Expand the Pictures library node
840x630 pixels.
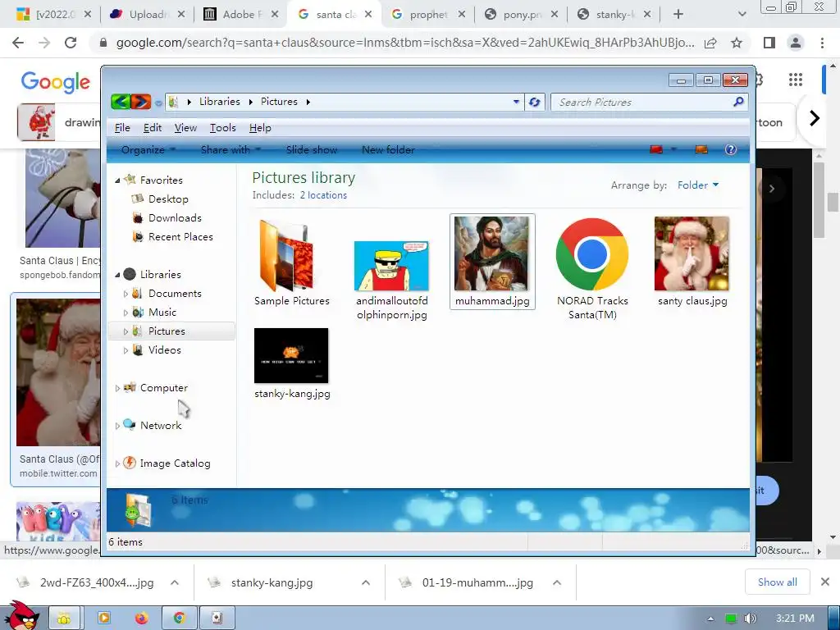126,331
